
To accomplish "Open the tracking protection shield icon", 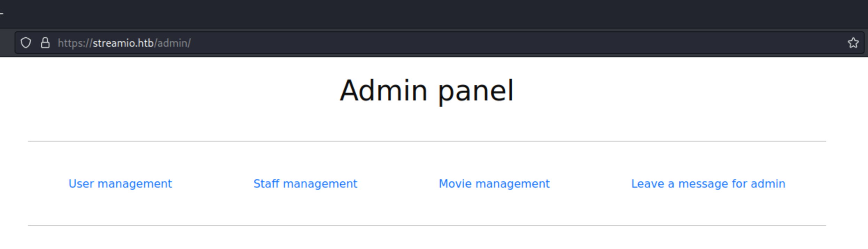I will click(26, 43).
